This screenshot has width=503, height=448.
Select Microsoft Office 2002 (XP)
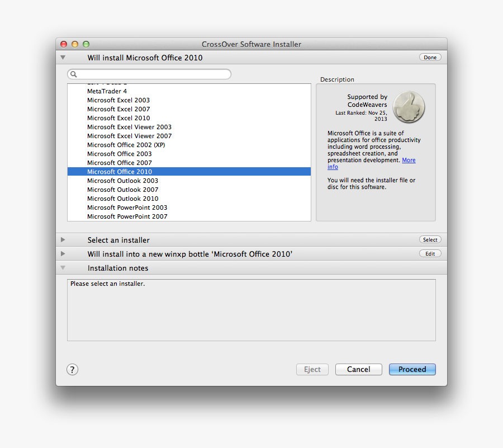point(189,145)
